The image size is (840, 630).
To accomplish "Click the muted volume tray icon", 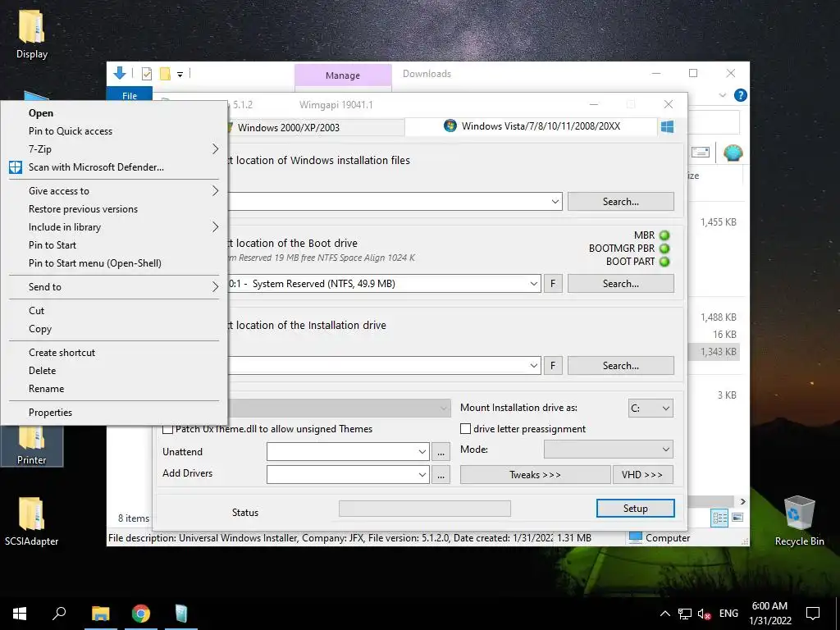I will [704, 614].
